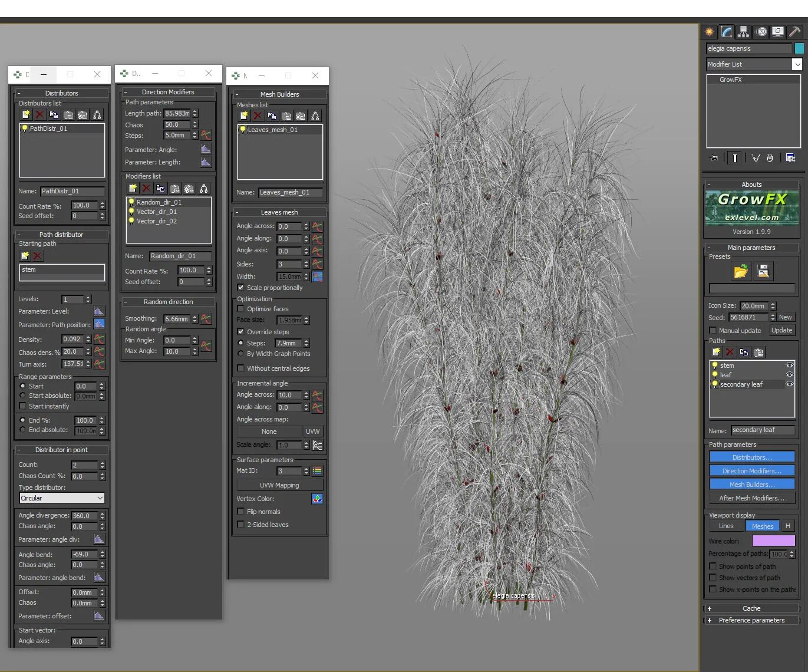Enable Show points of path checkbox
This screenshot has height=672, width=808.
coord(713,566)
